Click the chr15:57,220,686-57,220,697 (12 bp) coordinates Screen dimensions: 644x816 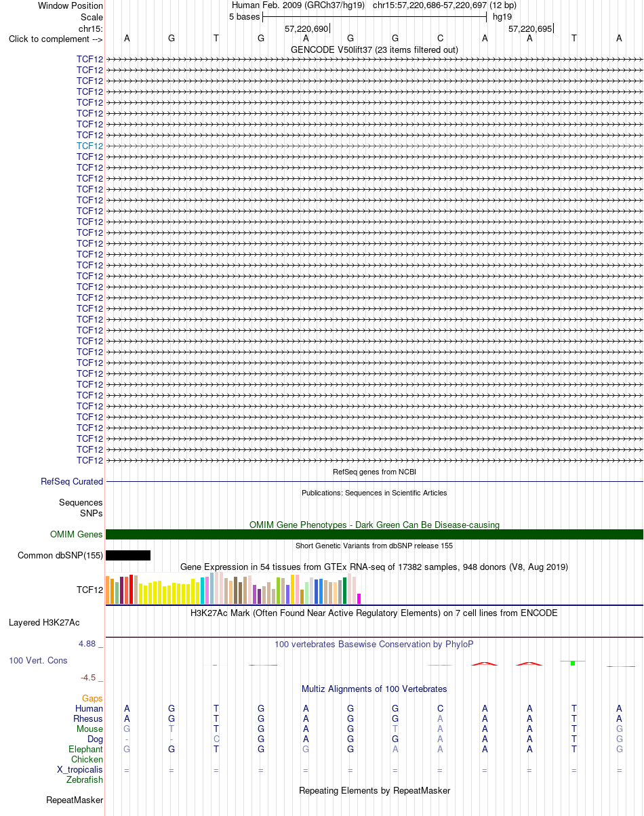(444, 5)
